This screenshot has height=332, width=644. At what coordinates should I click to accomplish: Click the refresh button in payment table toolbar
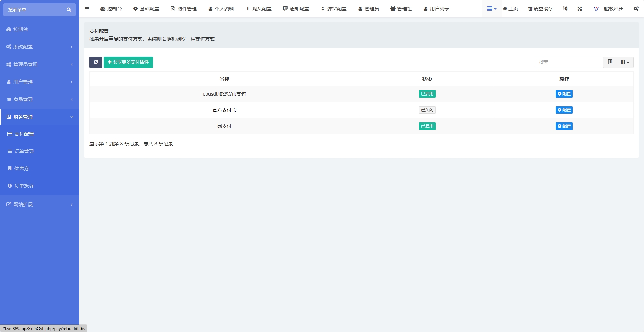(x=96, y=62)
